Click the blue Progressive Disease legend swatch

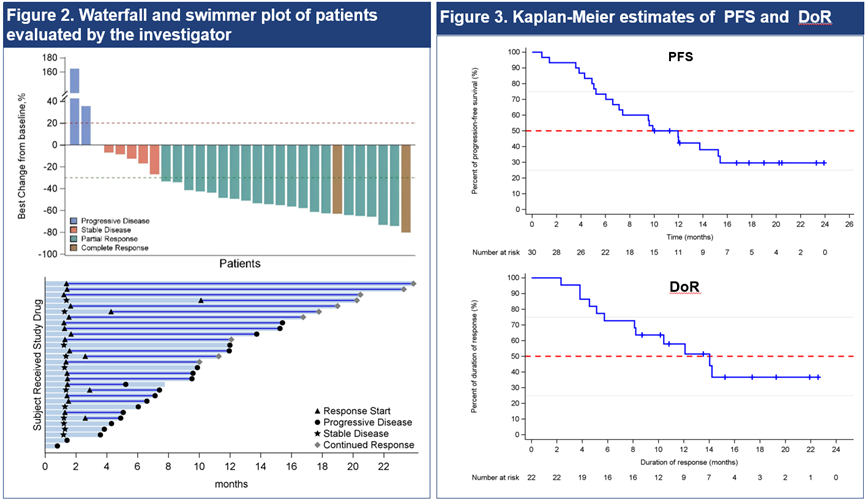tap(74, 219)
